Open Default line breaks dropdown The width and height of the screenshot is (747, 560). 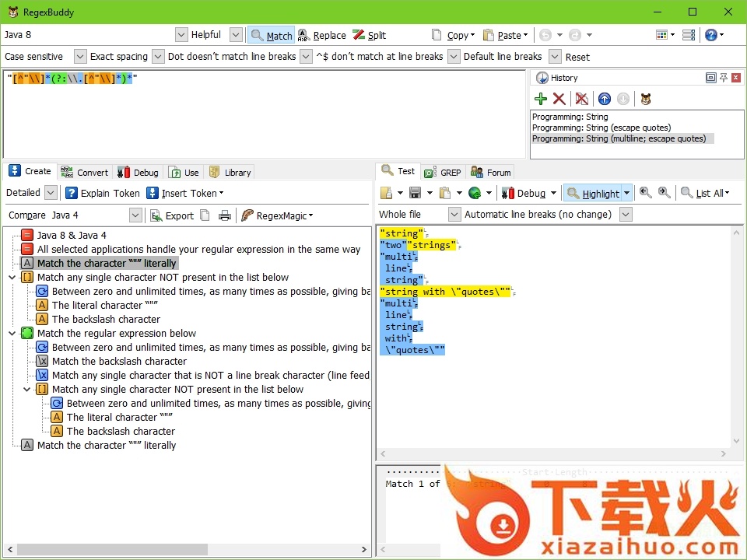point(555,57)
